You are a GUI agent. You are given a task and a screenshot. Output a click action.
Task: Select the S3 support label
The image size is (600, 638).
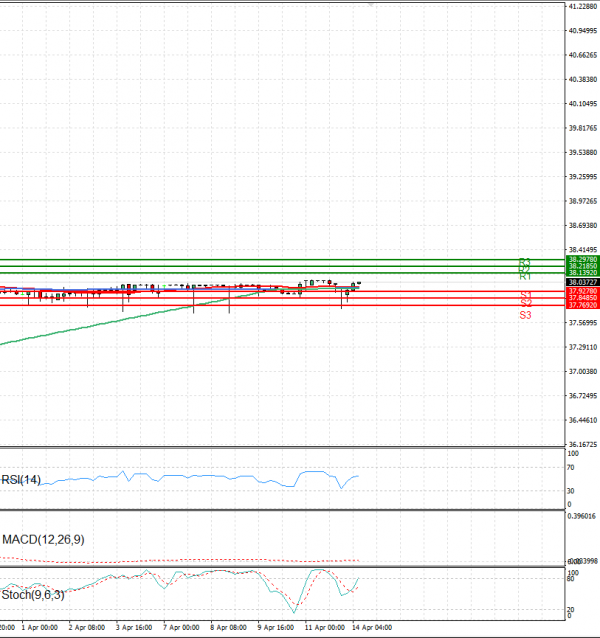pos(525,315)
